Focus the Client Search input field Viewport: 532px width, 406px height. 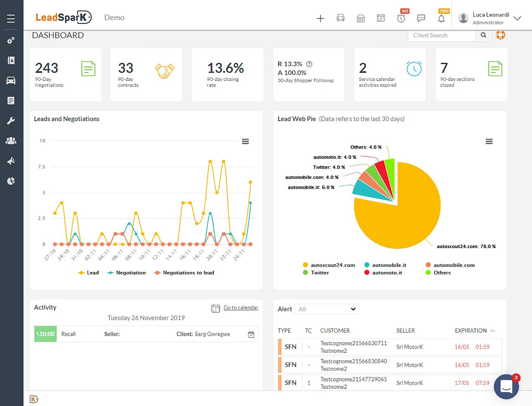[x=442, y=35]
